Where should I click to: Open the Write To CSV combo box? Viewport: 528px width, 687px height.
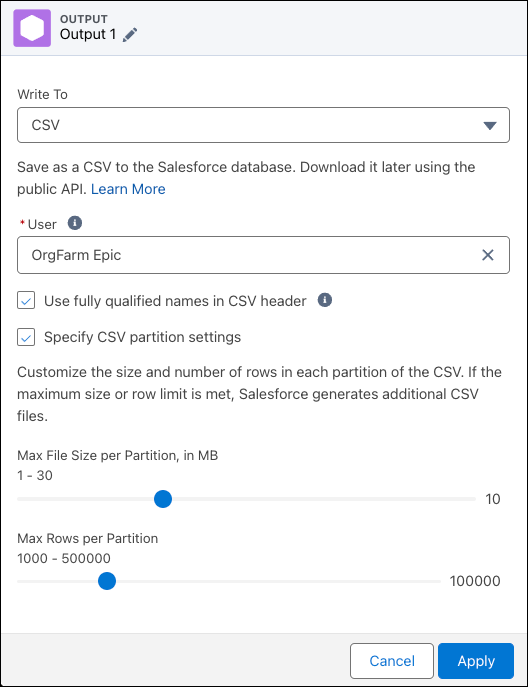(263, 125)
